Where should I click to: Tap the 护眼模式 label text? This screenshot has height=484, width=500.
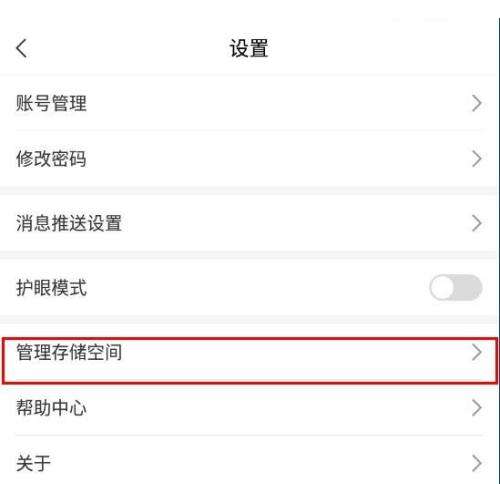[51, 288]
